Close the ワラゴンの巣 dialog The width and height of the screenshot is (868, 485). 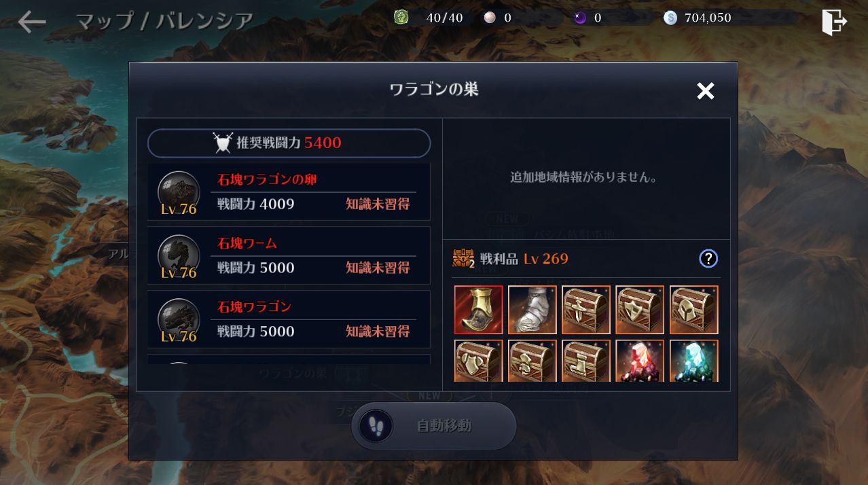point(706,91)
